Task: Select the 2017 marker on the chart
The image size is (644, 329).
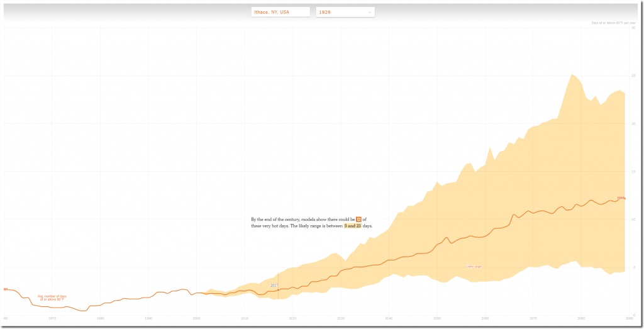Action: click(274, 286)
